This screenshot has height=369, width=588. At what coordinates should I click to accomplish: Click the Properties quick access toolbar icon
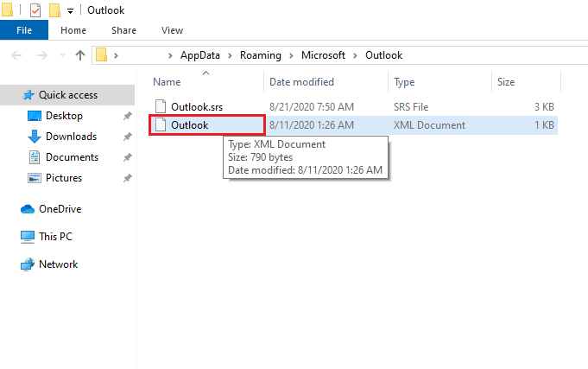pyautogui.click(x=35, y=10)
